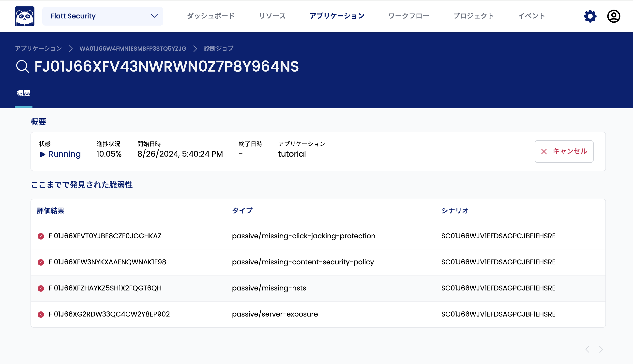
Task: Click the 開始日時 label
Action: coord(149,144)
